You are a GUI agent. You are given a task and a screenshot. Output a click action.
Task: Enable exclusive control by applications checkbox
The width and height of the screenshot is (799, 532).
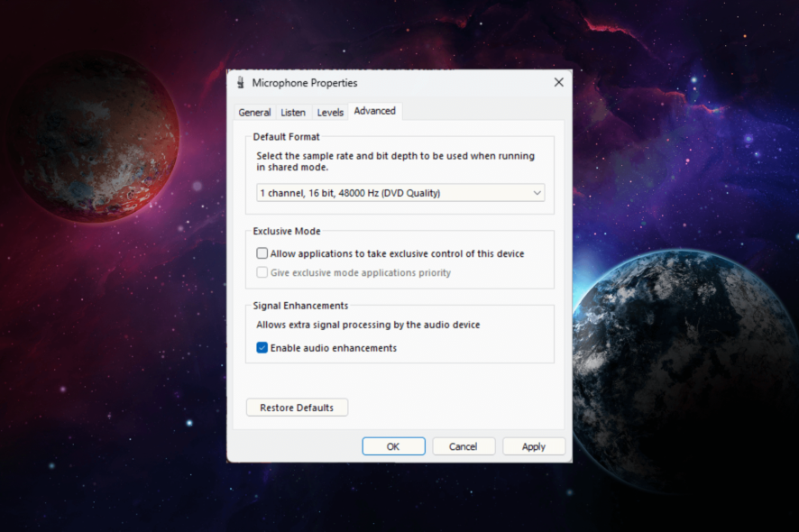(262, 253)
